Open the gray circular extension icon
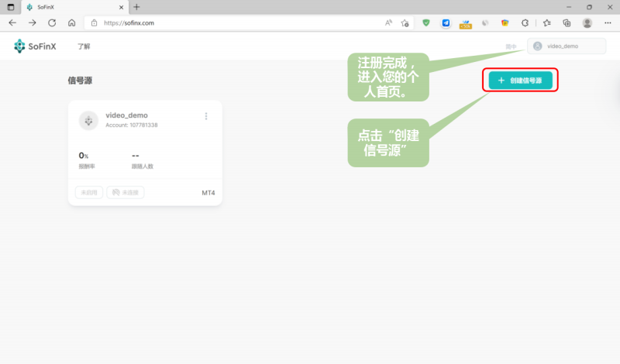 tap(485, 23)
